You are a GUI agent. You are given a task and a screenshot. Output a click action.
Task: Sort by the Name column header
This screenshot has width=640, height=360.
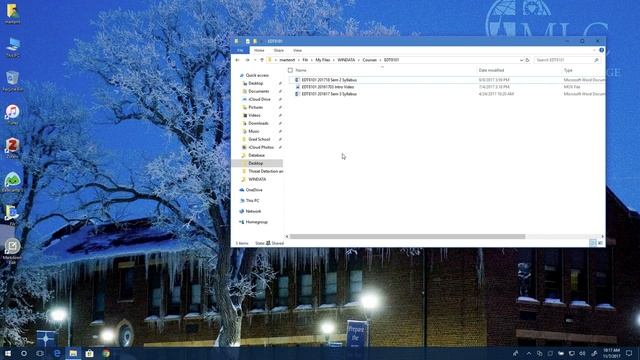(301, 70)
